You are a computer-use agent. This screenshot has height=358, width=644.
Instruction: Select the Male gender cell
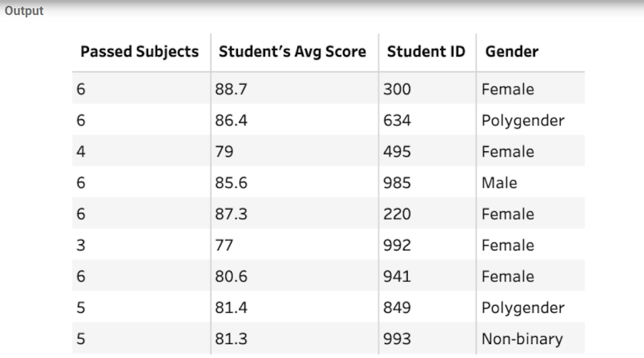[499, 183]
